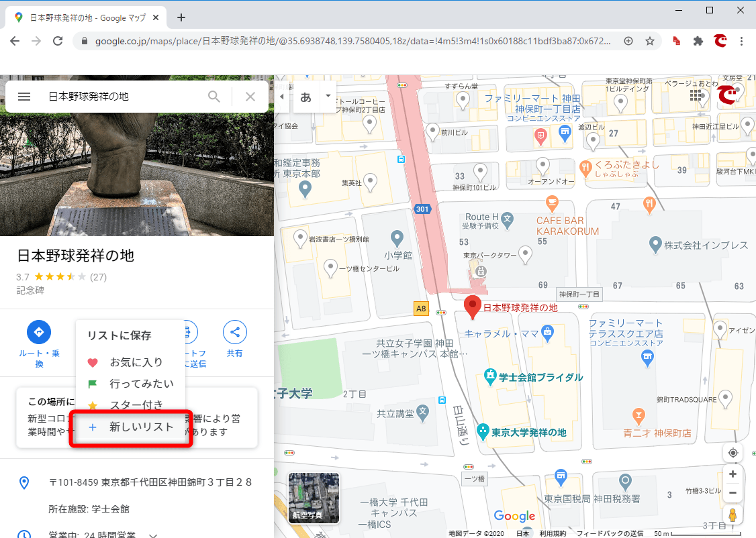Click the A8 station exit marker

click(421, 309)
